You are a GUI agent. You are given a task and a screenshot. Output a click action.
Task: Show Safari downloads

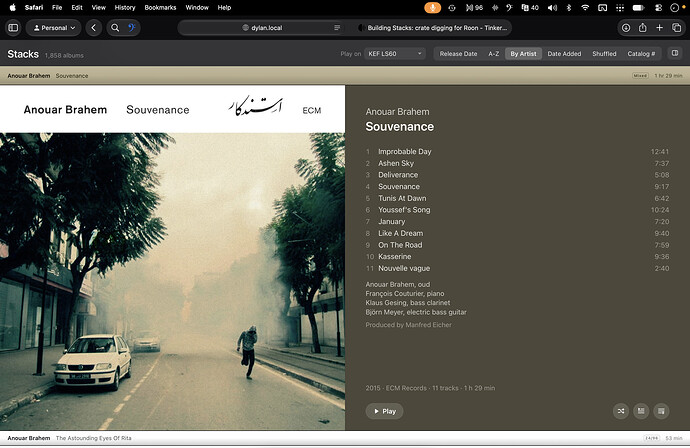tap(626, 28)
